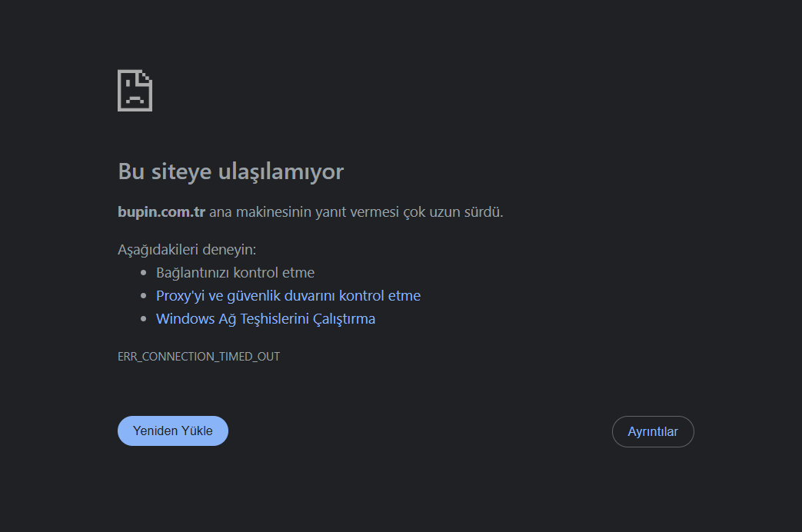Click the sad page error icon
This screenshot has width=802, height=532.
coord(135,91)
